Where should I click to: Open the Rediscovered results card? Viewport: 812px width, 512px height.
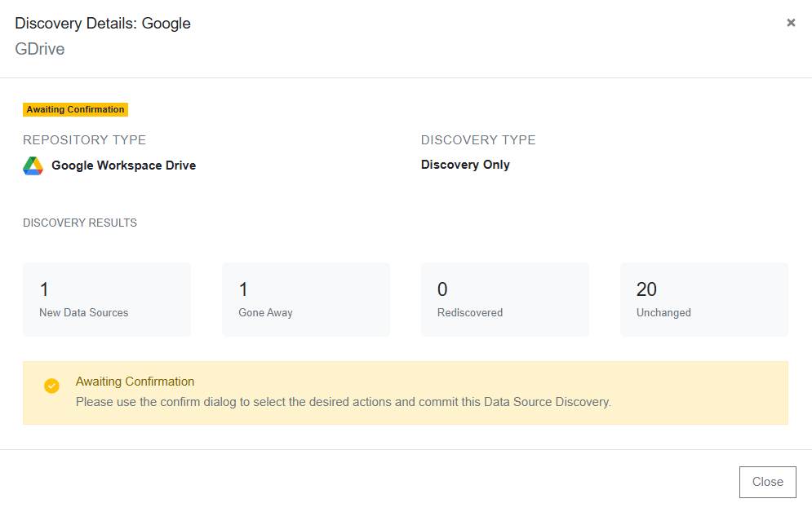tap(505, 299)
